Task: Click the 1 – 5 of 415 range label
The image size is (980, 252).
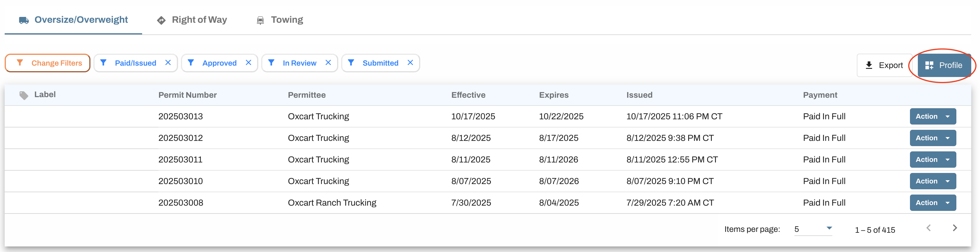Action: coord(875,230)
